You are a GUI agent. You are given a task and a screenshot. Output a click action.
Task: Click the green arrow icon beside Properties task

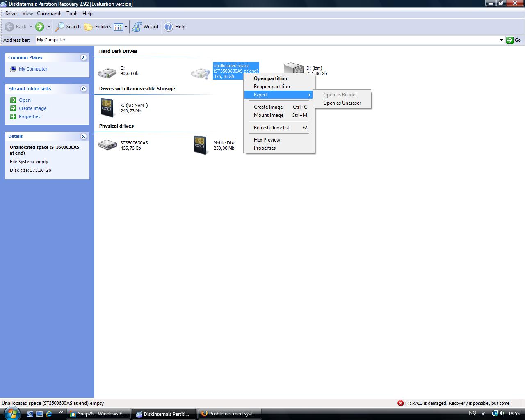click(x=13, y=116)
